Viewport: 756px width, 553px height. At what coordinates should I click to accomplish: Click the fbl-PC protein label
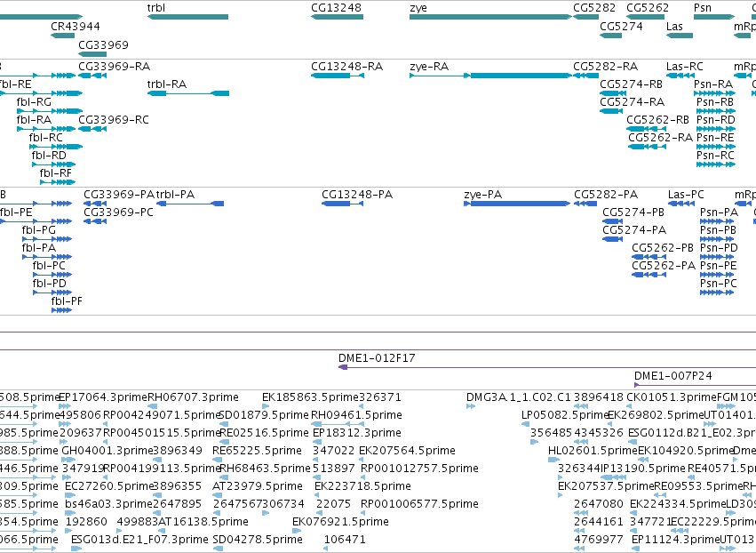tap(49, 266)
